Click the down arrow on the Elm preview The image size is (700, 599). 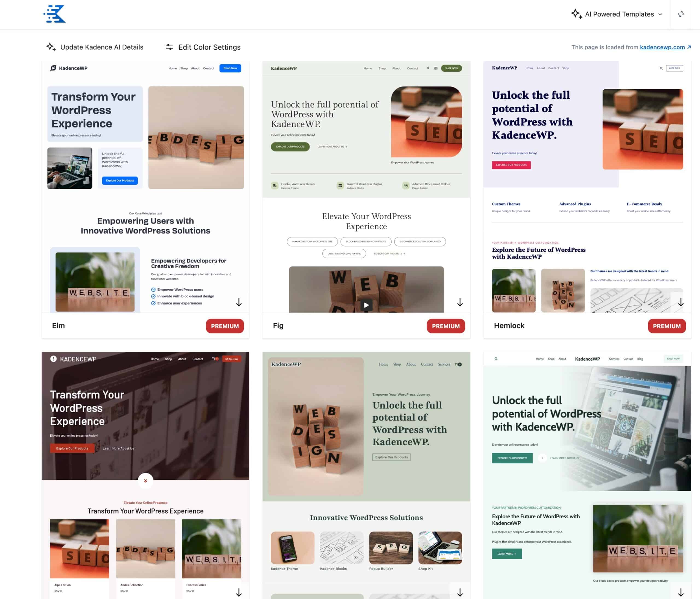pos(239,302)
